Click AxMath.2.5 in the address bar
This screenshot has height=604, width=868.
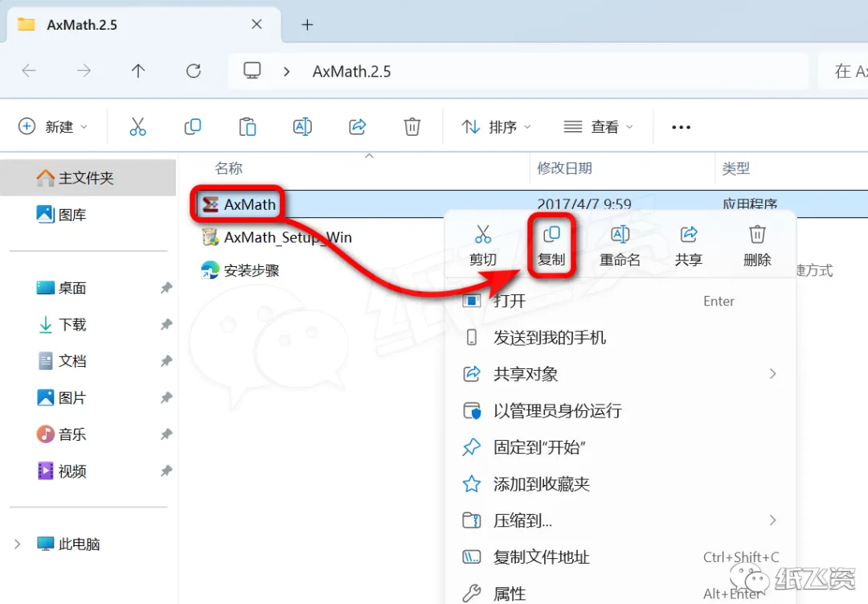(x=351, y=72)
